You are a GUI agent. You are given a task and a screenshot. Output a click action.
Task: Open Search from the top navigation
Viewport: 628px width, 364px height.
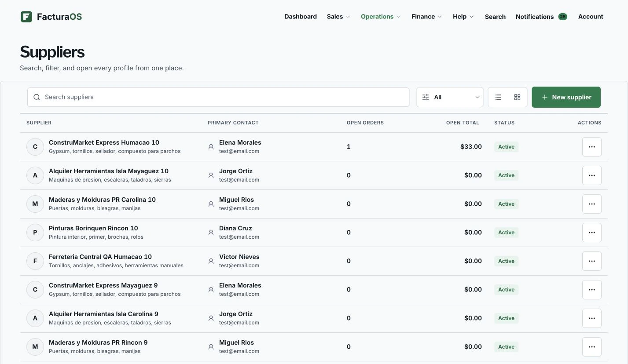pos(495,17)
